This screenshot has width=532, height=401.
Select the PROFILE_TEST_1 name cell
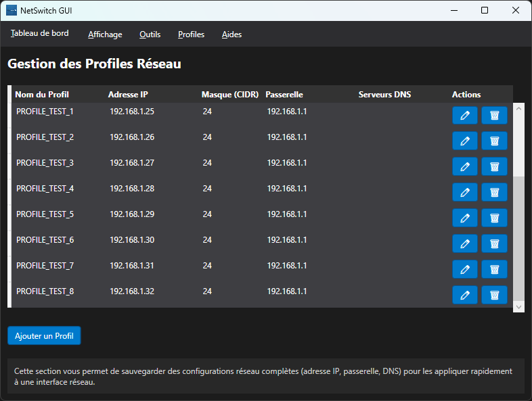(45, 112)
